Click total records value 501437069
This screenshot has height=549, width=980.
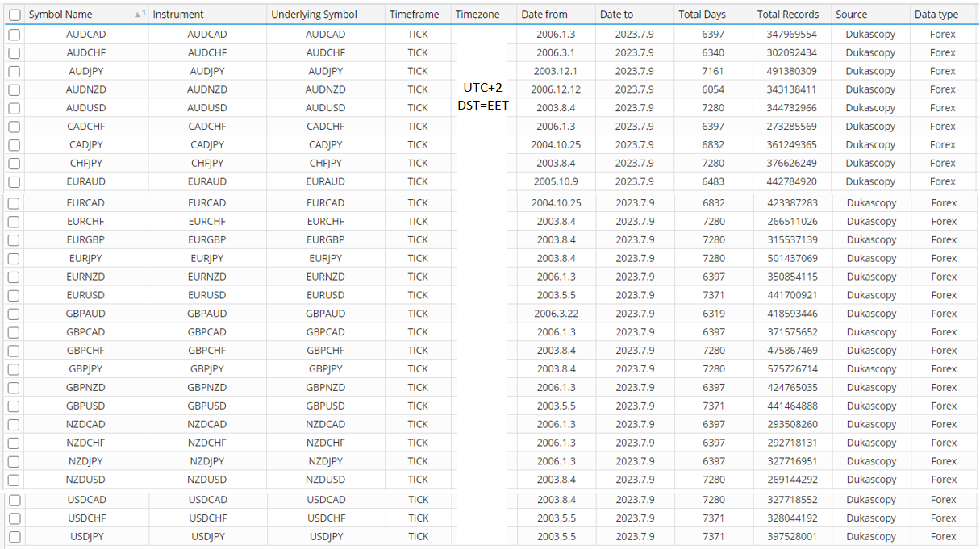tap(792, 259)
